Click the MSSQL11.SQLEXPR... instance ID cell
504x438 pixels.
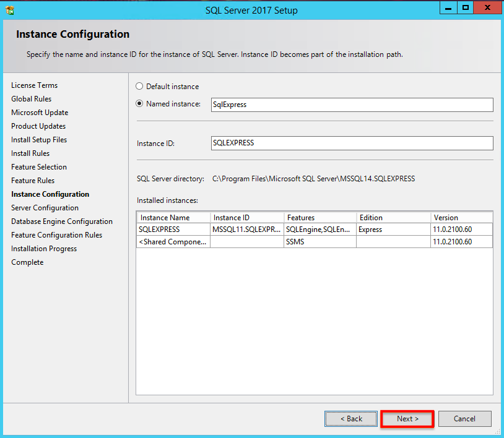[x=247, y=230]
